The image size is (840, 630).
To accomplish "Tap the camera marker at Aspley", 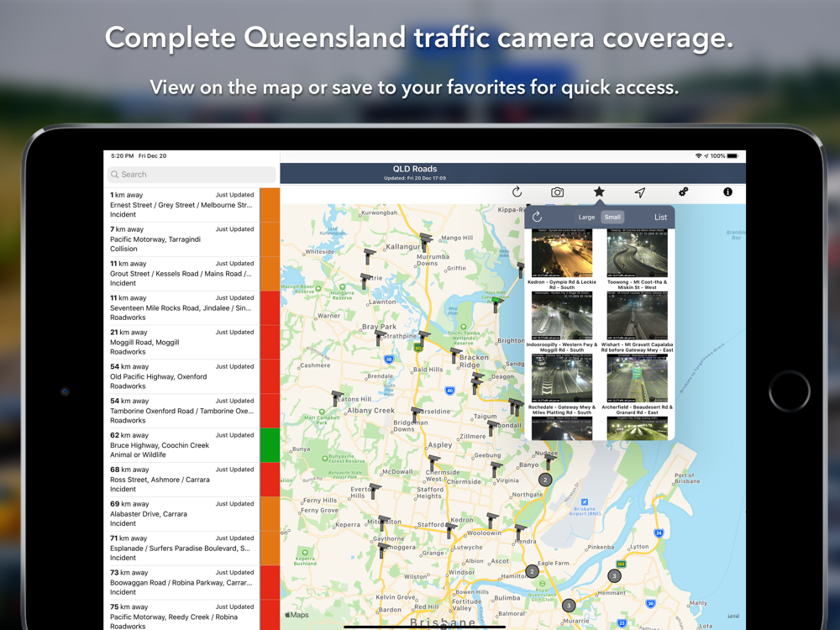I will pyautogui.click(x=433, y=463).
